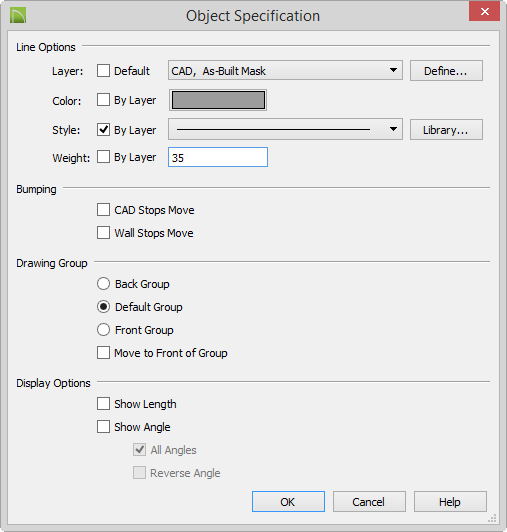Image resolution: width=507 pixels, height=532 pixels.
Task: Select the Front Group radio button
Action: (x=103, y=329)
